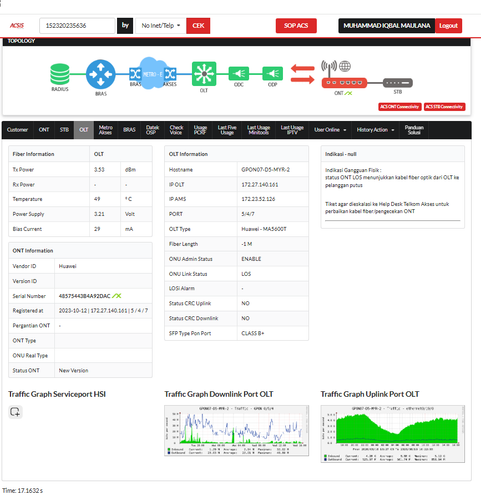
Task: Click the Tx Power value 3.53
Action: pyautogui.click(x=99, y=170)
